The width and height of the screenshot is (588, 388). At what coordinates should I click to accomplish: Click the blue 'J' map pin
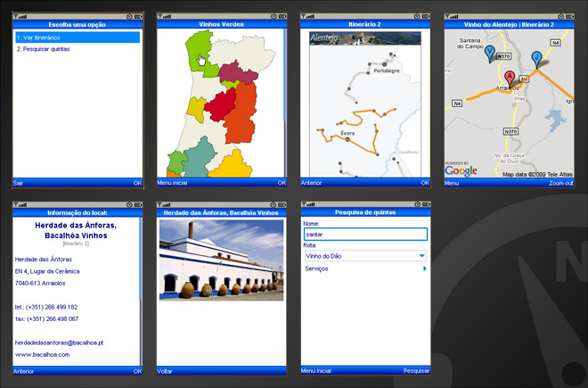pos(536,60)
